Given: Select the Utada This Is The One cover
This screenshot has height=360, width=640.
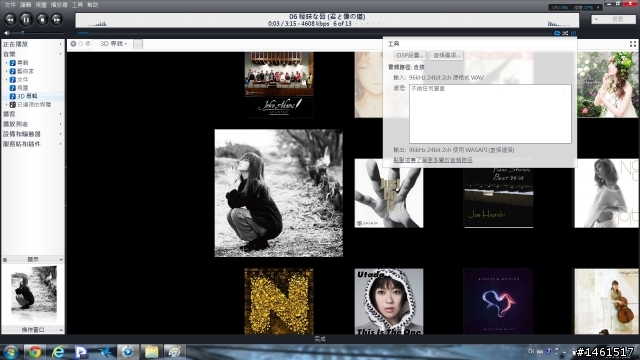Looking at the screenshot, I should [389, 301].
